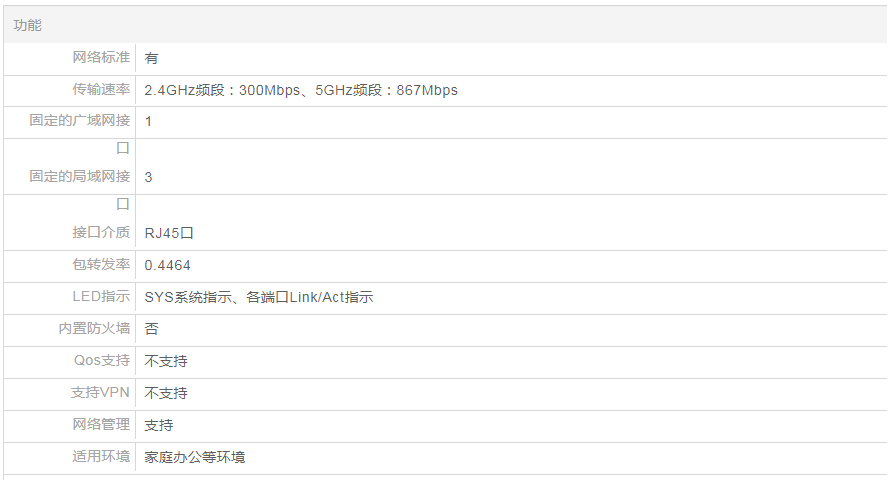The width and height of the screenshot is (893, 480).
Task: Select the 否 value for 内置防火墙
Action: (151, 329)
